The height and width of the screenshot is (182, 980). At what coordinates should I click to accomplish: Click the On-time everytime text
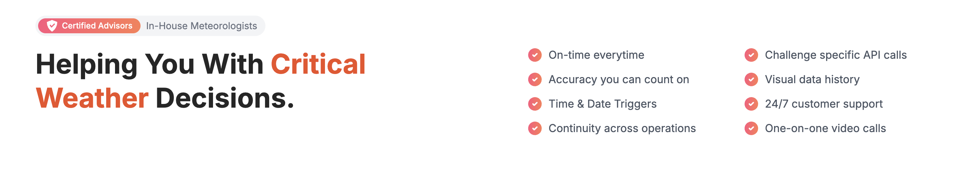(x=596, y=55)
